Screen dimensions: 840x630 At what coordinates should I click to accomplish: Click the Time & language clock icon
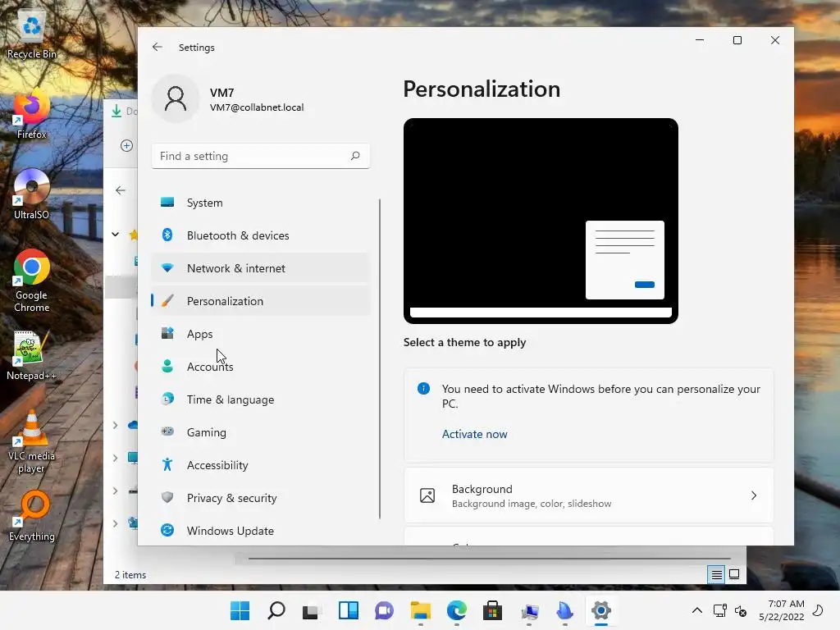167,399
